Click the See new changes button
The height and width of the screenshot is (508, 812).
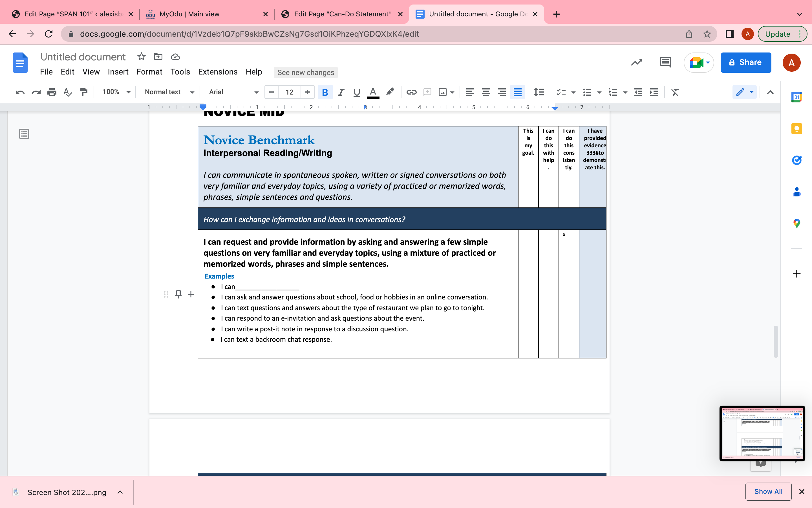point(306,73)
